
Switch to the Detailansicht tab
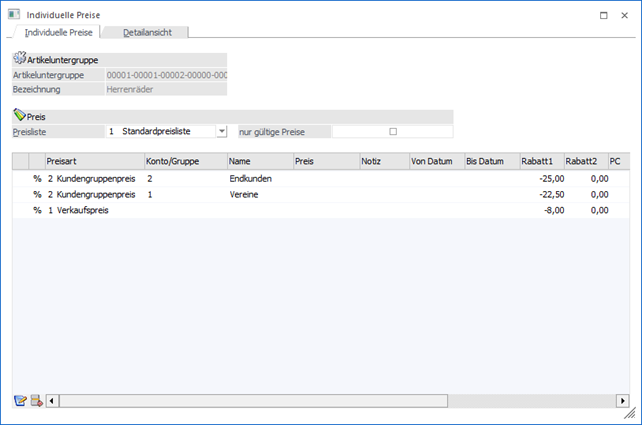pos(147,33)
